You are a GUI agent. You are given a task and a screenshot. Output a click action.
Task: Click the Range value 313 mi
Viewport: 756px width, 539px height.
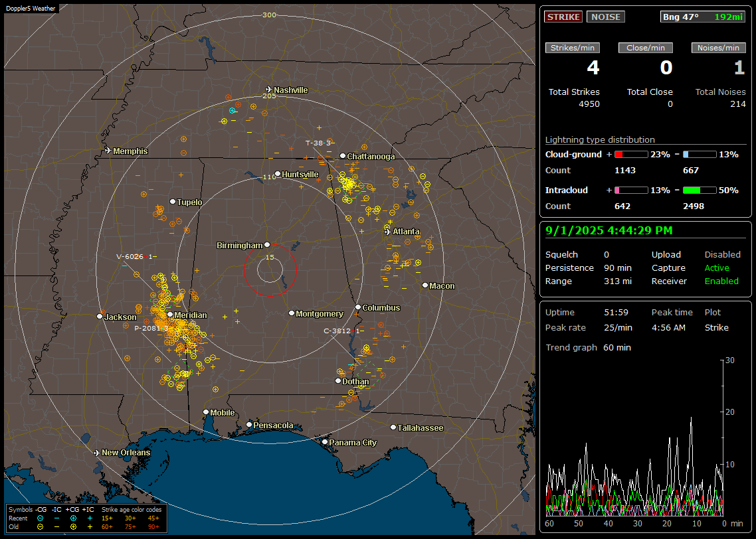618,281
